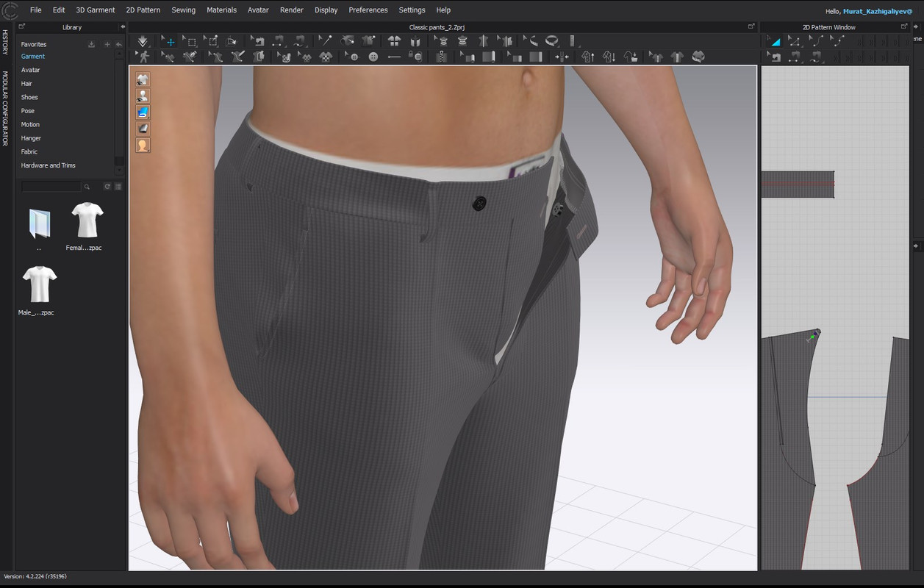924x588 pixels.
Task: Select Pose in the Library list
Action: coord(28,111)
